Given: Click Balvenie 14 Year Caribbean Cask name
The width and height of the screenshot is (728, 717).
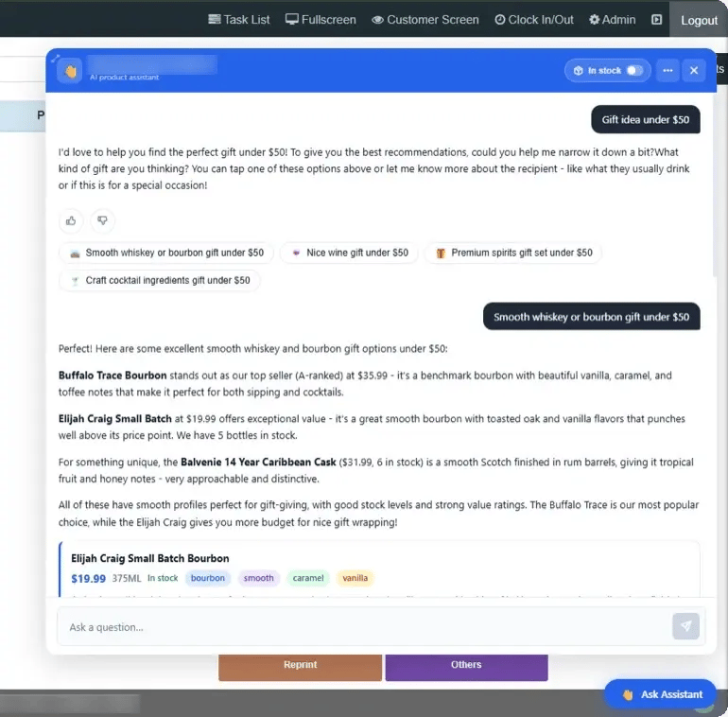Looking at the screenshot, I should 258,462.
